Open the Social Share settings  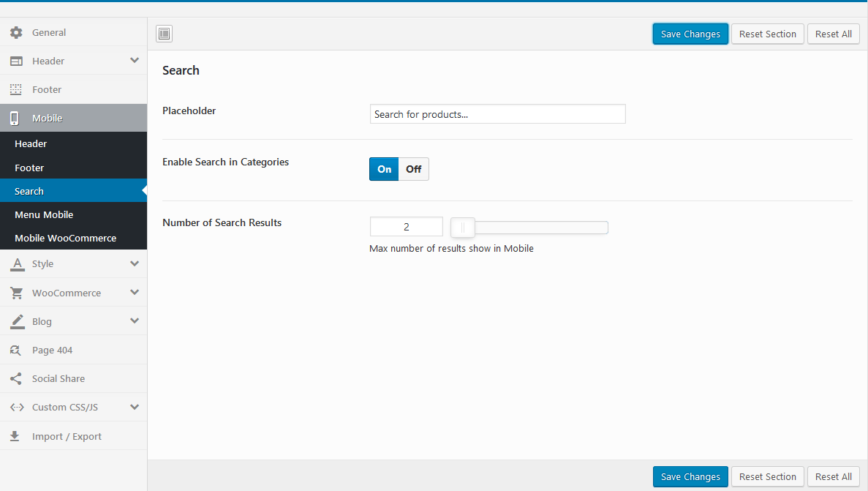74,378
